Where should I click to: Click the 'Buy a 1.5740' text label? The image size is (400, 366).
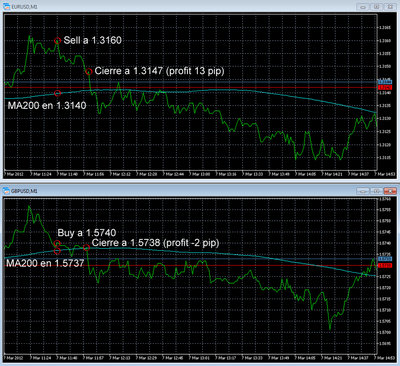click(x=87, y=233)
